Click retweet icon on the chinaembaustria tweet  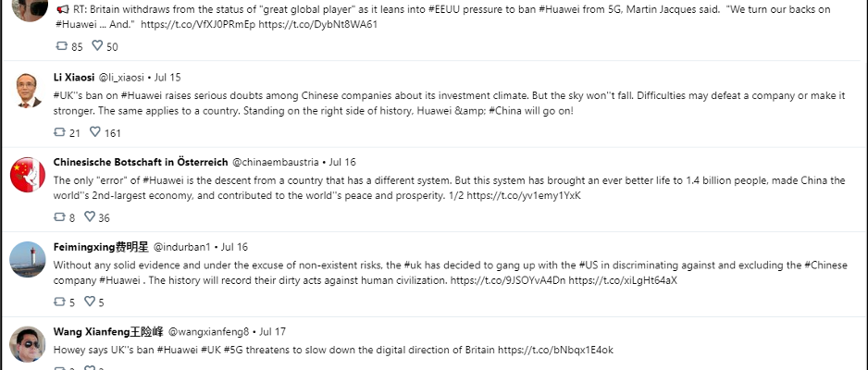[59, 216]
